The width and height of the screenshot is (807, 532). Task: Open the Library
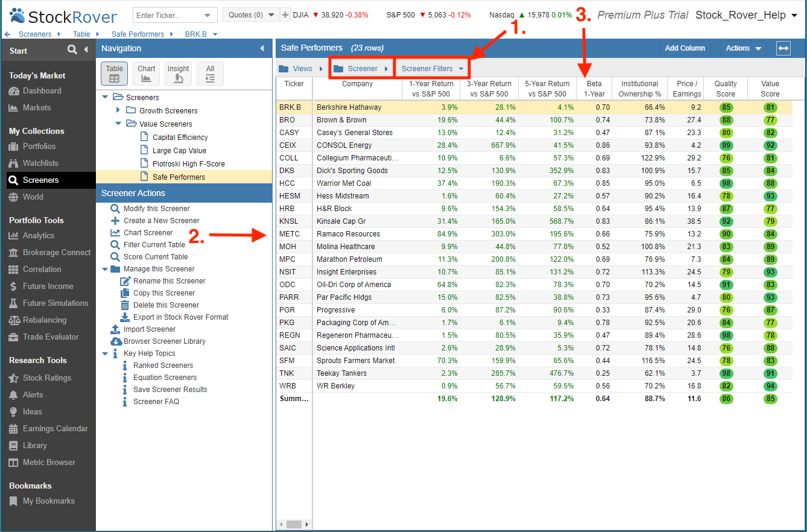34,446
